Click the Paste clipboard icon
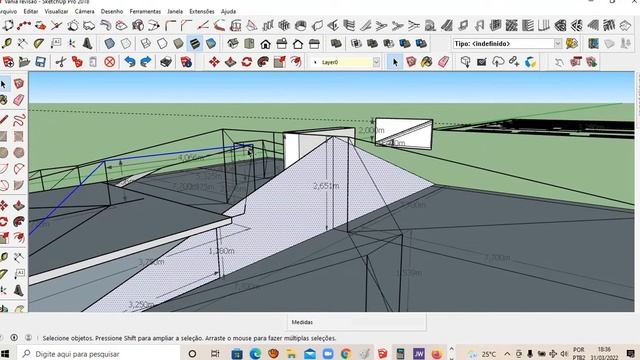This screenshot has width=640, height=360. [x=93, y=62]
